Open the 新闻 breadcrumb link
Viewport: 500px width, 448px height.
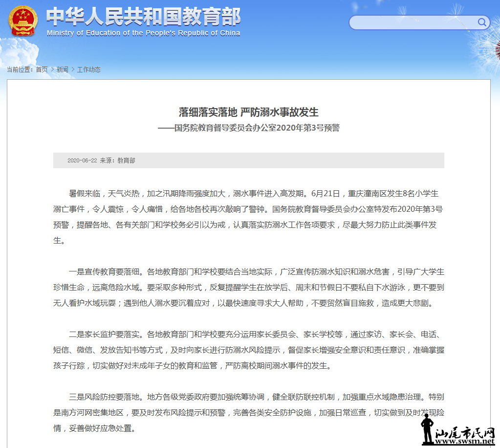63,69
